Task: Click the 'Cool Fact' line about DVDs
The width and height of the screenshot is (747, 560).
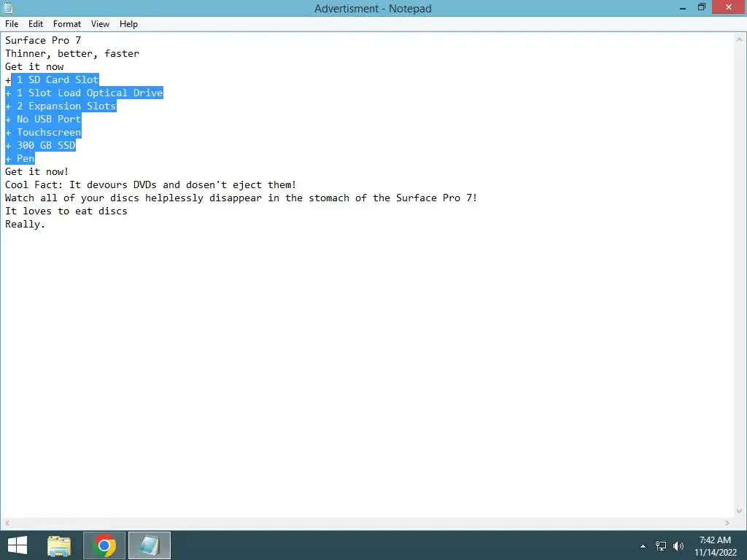Action: [x=150, y=184]
